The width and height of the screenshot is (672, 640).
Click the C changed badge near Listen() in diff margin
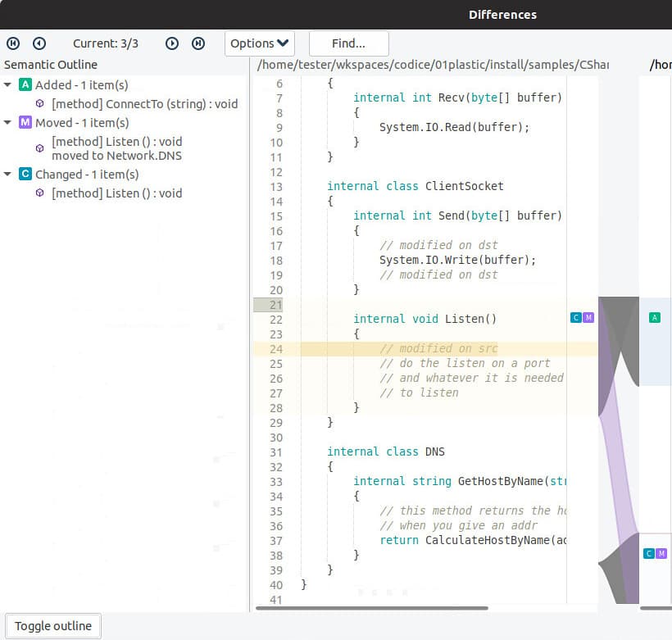click(576, 317)
